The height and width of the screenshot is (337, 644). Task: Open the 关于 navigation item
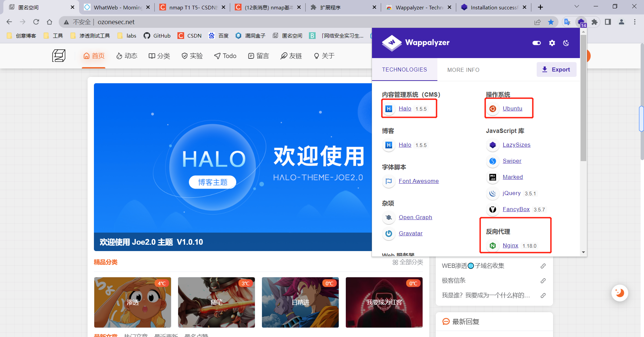click(324, 56)
